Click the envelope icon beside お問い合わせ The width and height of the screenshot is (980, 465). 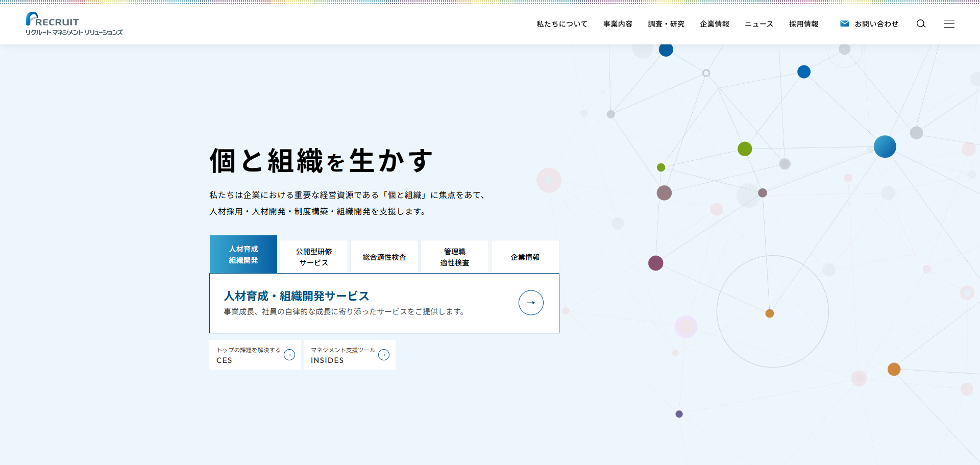tap(844, 23)
